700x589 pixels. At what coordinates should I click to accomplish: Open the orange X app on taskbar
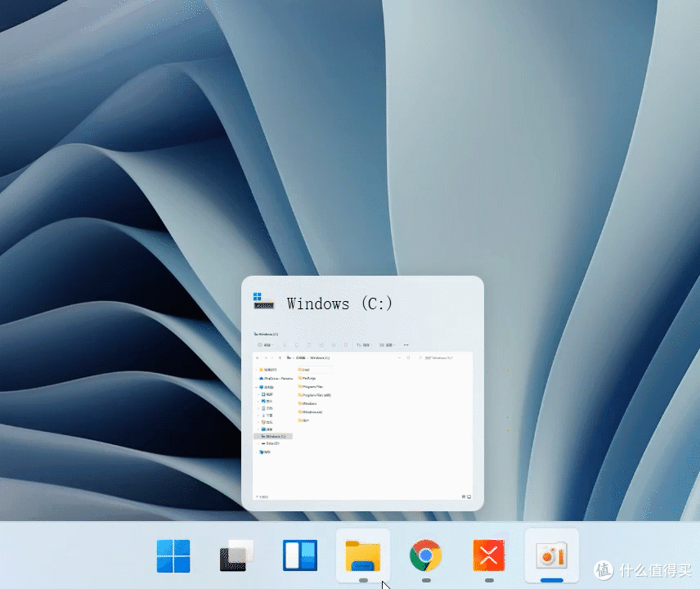pos(489,555)
